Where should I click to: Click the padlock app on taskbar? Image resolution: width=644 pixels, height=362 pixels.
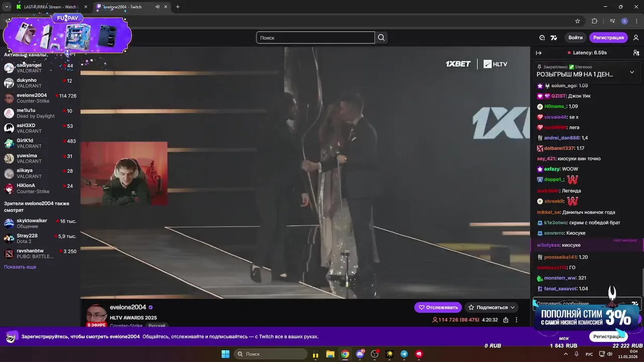tap(315, 354)
